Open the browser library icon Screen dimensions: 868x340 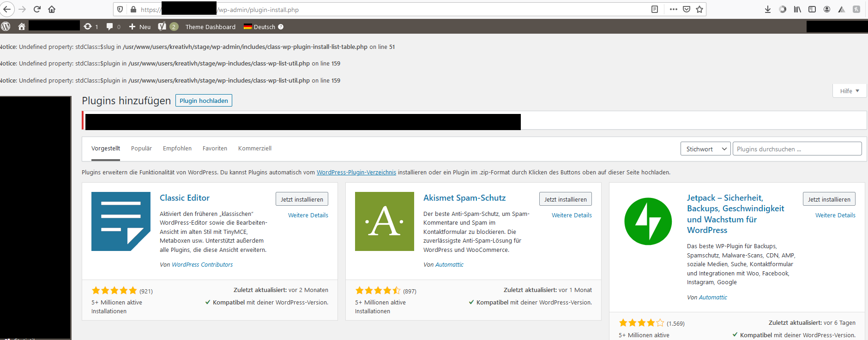[797, 9]
